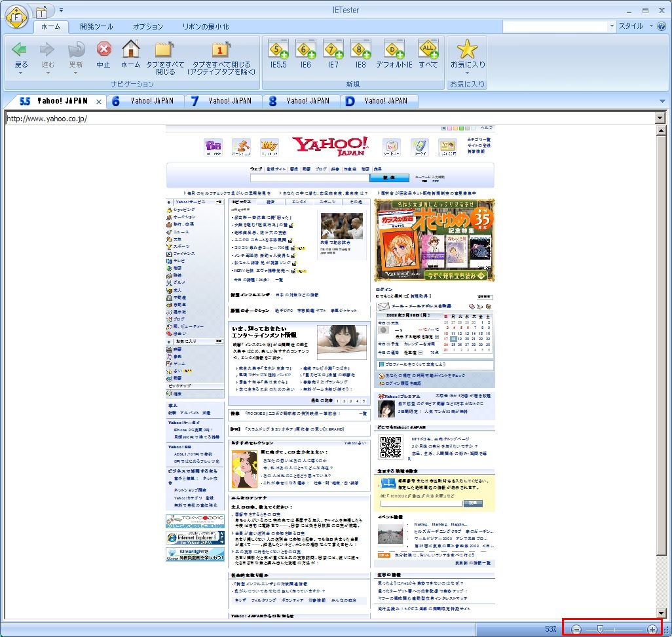Select the pink page color swatch
Viewport: 672px width, 637px height.
[x=449, y=128]
